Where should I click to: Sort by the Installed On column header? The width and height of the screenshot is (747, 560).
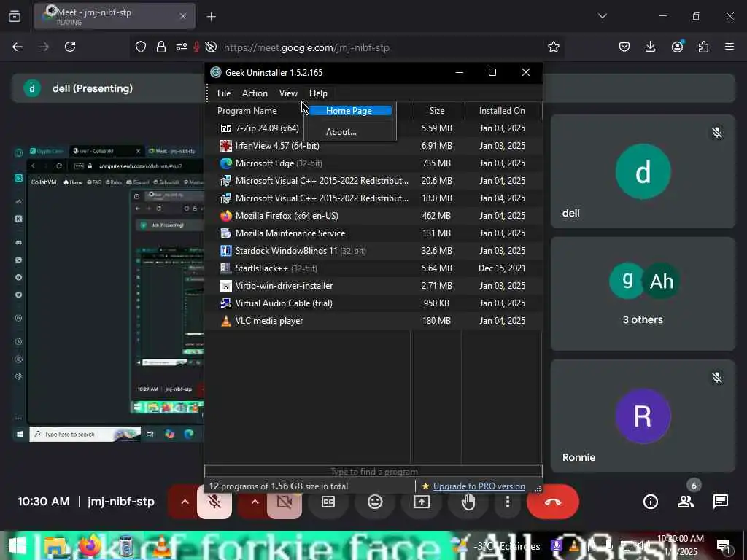[502, 111]
